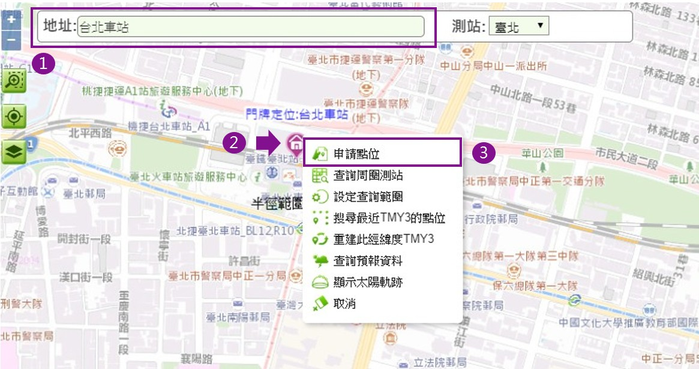Click the 行政院郵局 map label
Screen dimensions: 699x369
pyautogui.click(x=491, y=219)
